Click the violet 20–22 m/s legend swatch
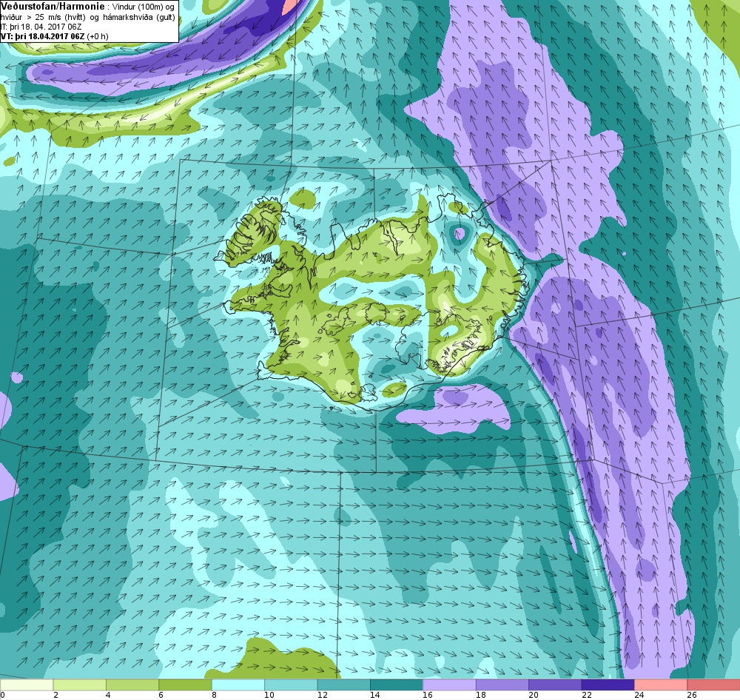Image resolution: width=740 pixels, height=700 pixels. (x=555, y=685)
